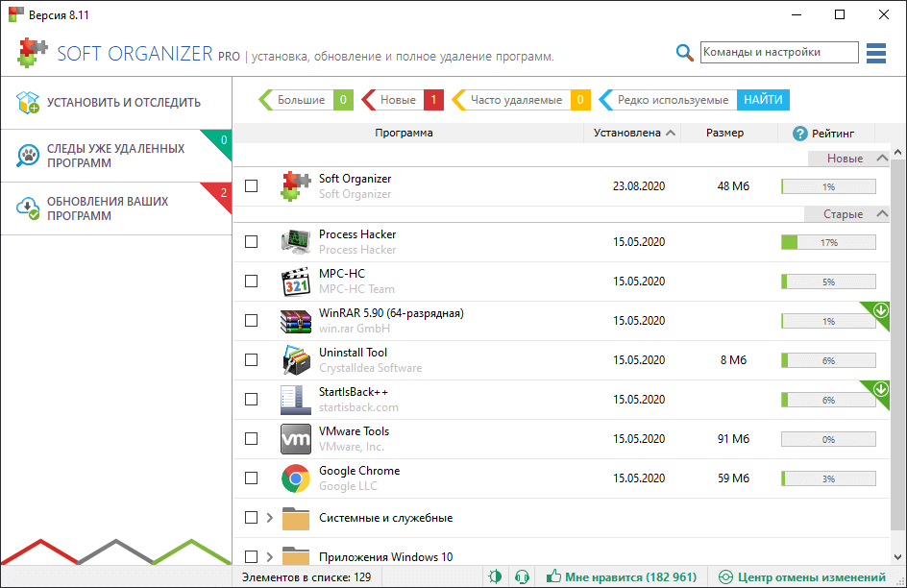Click the VMware Tools program icon
The width and height of the screenshot is (907, 588).
[296, 439]
